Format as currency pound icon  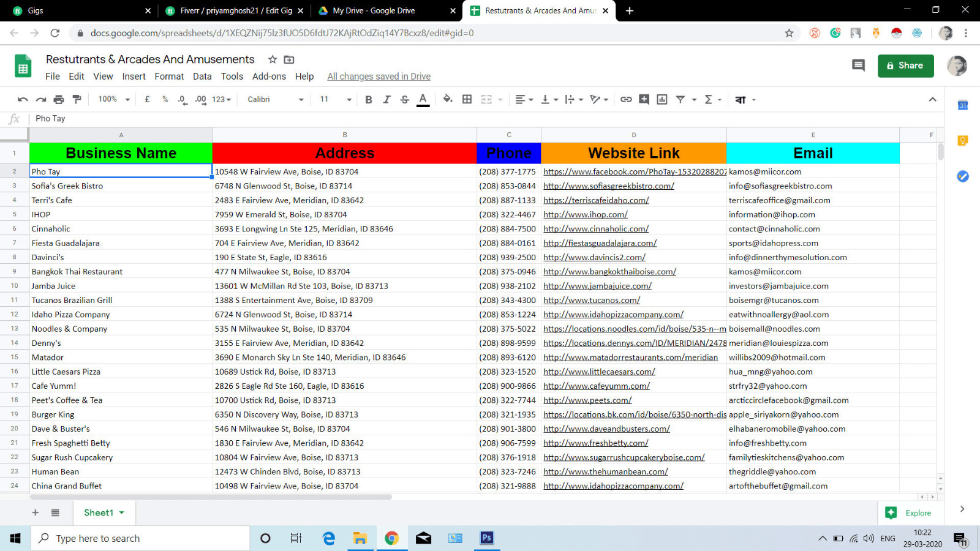click(147, 99)
